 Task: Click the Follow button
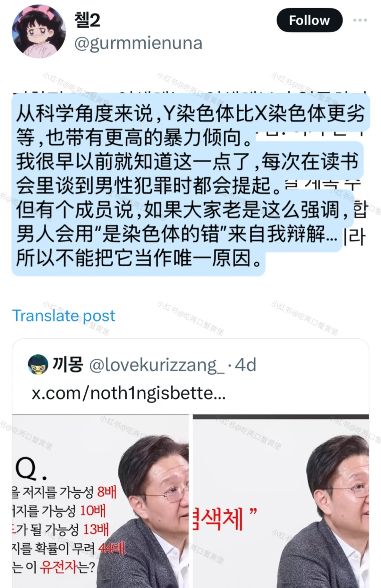[309, 20]
